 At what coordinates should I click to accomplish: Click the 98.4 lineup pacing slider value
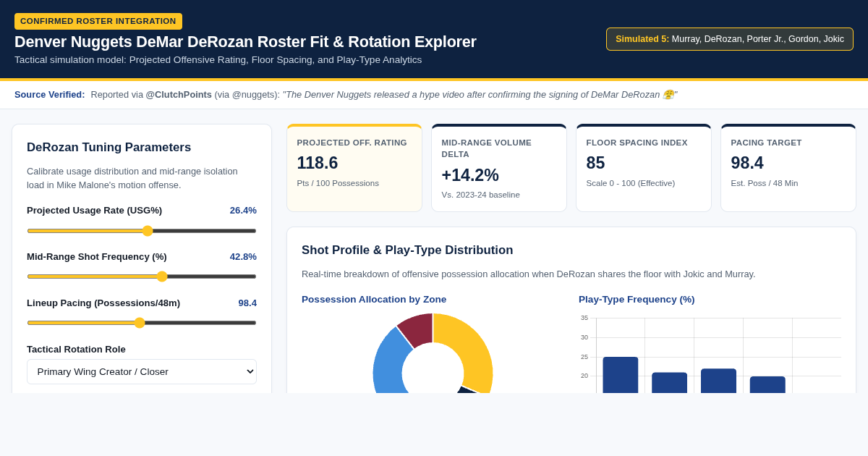tap(247, 303)
